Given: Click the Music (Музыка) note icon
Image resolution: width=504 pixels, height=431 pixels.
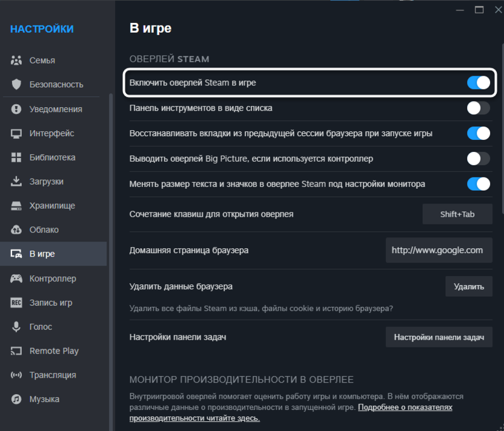Looking at the screenshot, I should [x=16, y=400].
